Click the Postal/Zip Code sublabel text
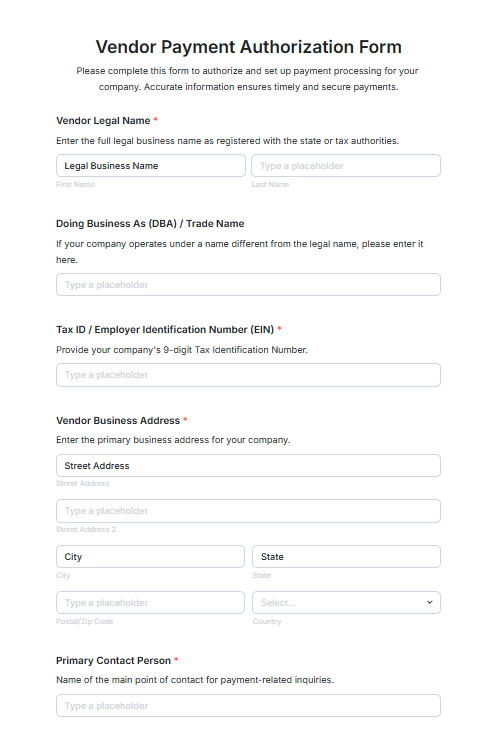The width and height of the screenshot is (481, 740). pyautogui.click(x=84, y=622)
